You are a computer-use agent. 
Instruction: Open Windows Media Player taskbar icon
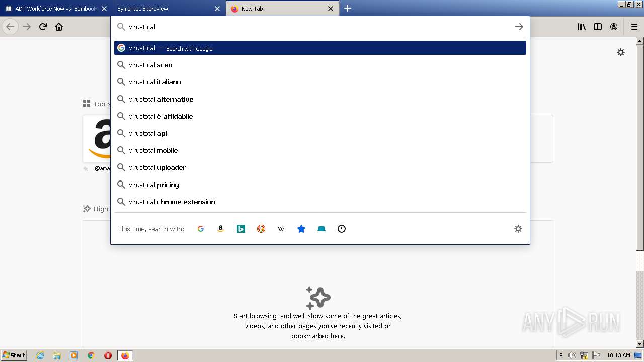click(74, 355)
